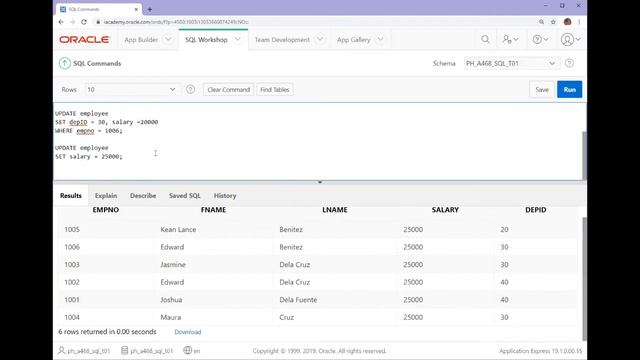Click the Download results link
Screen dimensions: 640x360
click(188, 332)
